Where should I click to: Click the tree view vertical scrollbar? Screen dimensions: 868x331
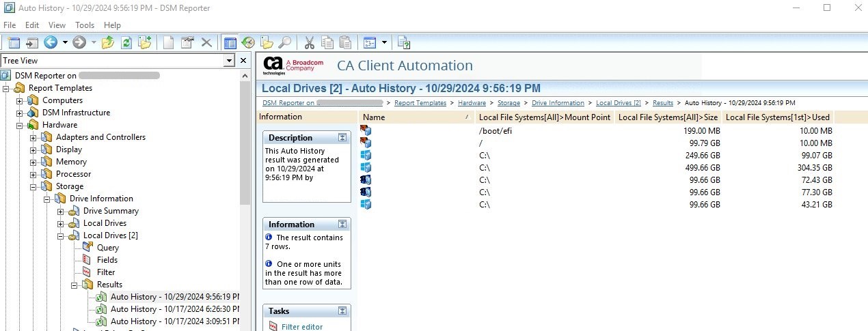point(245,143)
